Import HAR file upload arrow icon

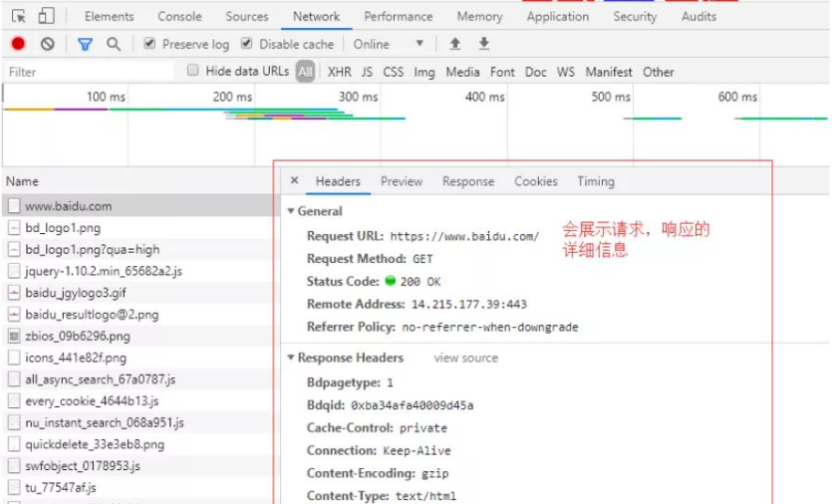point(454,44)
